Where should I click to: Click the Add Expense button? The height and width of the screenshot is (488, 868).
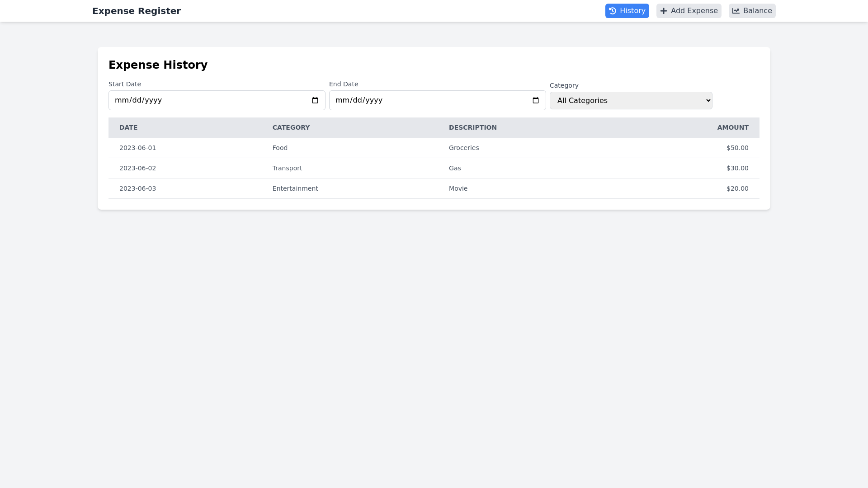689,10
